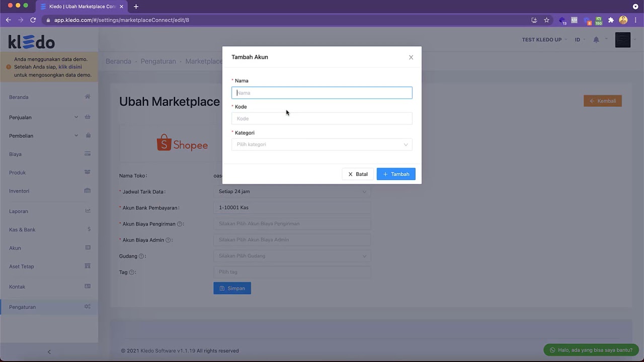Open the TEST KLEDO UP company menu
The height and width of the screenshot is (362, 644).
click(x=544, y=40)
